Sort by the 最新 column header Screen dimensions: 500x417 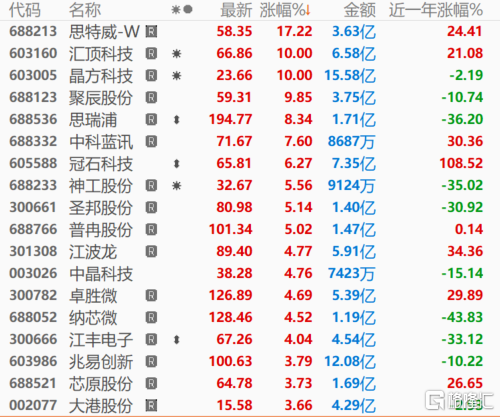coord(236,10)
